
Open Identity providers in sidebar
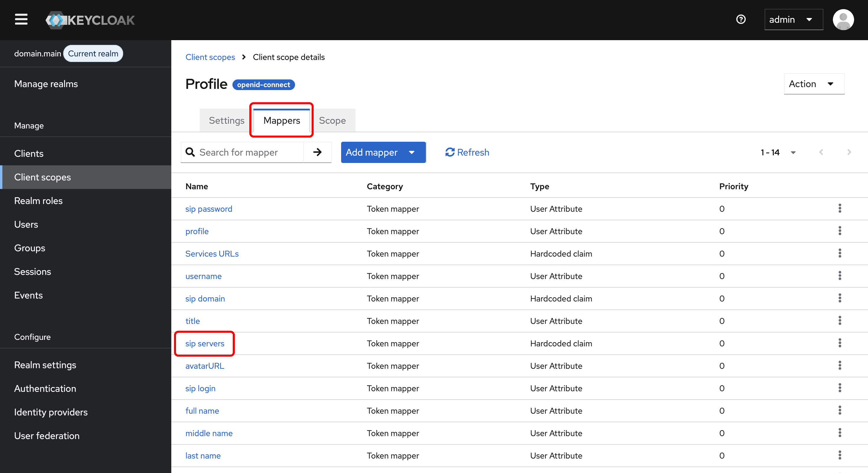pos(51,412)
